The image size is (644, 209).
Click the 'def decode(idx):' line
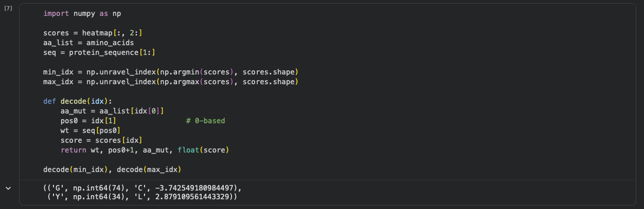tap(78, 101)
